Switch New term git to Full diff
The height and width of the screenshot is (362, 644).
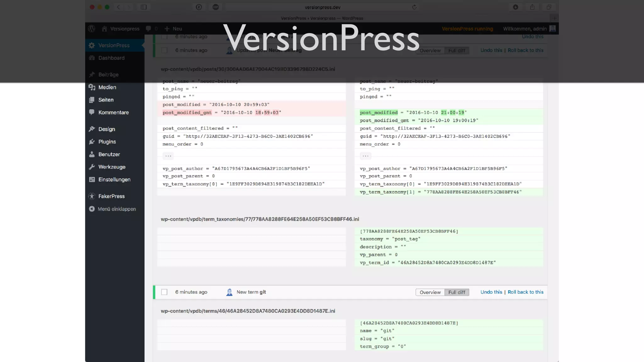coord(457,292)
